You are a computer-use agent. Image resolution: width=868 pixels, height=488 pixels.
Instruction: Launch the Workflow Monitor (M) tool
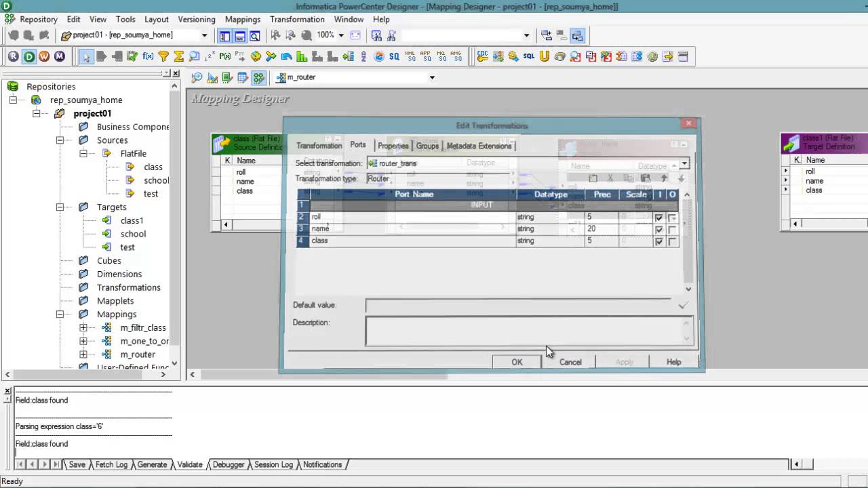(x=60, y=56)
